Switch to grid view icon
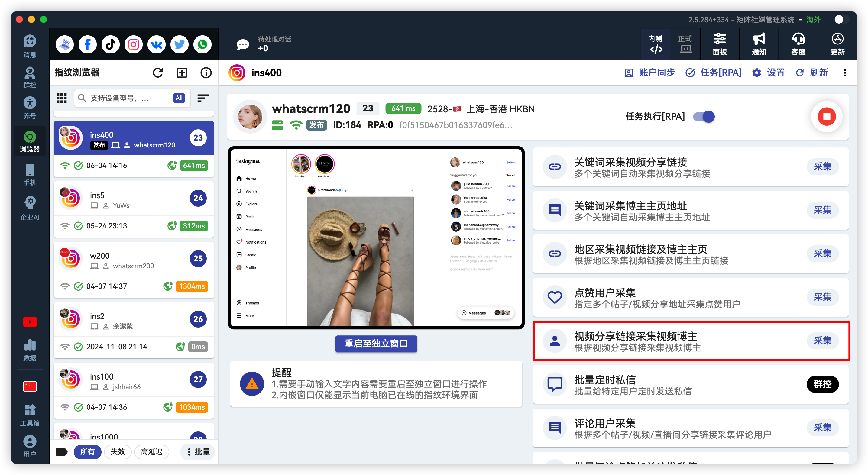The width and height of the screenshot is (868, 475). pyautogui.click(x=61, y=98)
